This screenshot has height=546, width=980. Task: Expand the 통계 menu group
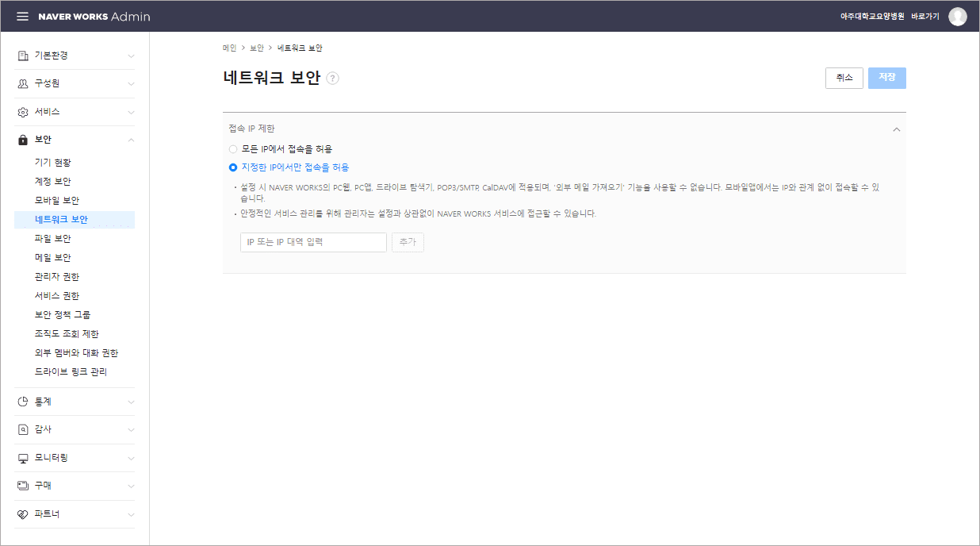tap(129, 401)
